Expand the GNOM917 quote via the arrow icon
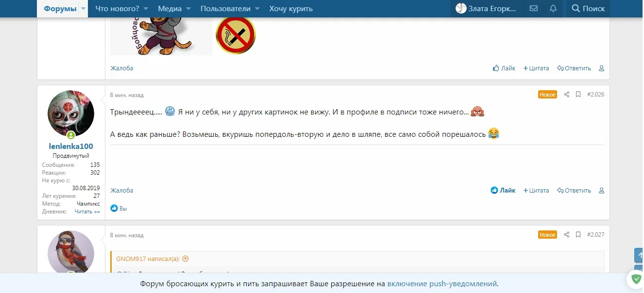This screenshot has width=644, height=293. pyautogui.click(x=186, y=259)
